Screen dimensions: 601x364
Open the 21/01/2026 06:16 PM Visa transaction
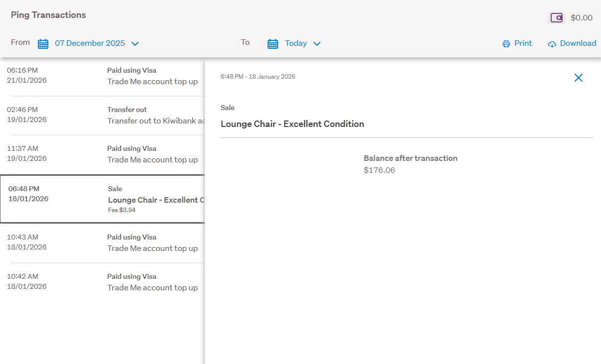102,76
